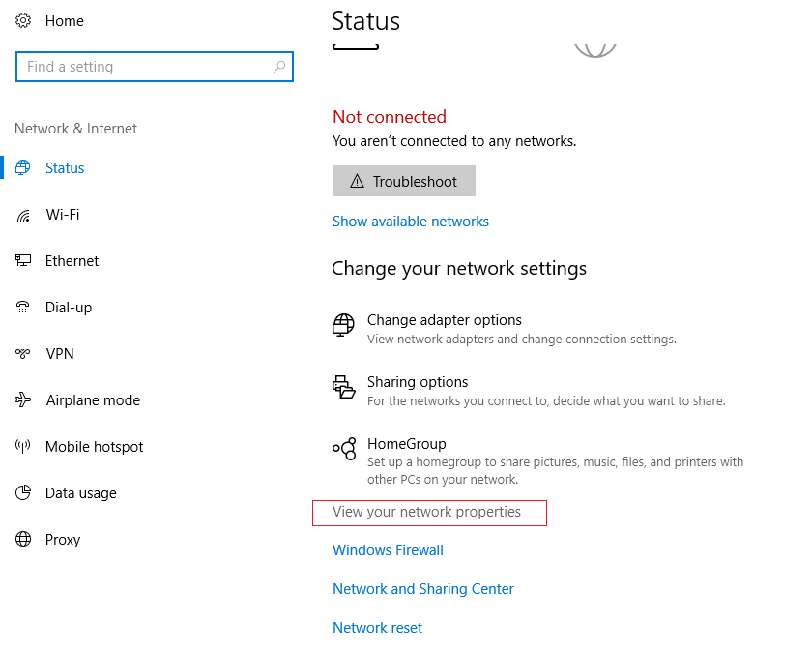Click the Proxy globe icon
The width and height of the screenshot is (812, 651).
23,539
